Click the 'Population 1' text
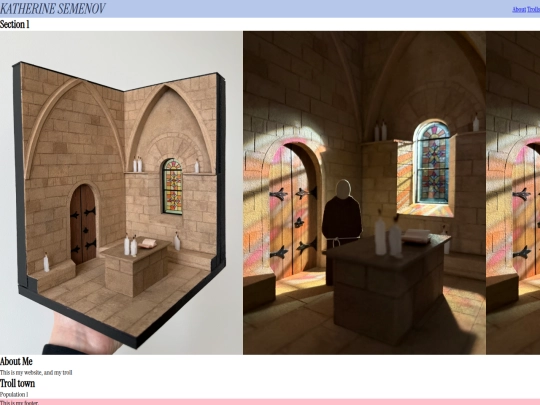Image resolution: width=540 pixels, height=405 pixels. click(14, 394)
